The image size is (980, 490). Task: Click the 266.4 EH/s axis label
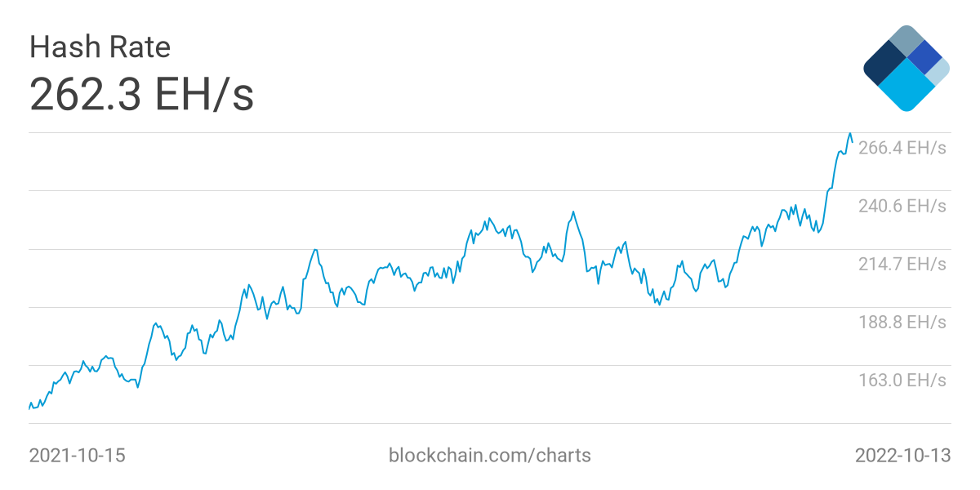point(902,148)
